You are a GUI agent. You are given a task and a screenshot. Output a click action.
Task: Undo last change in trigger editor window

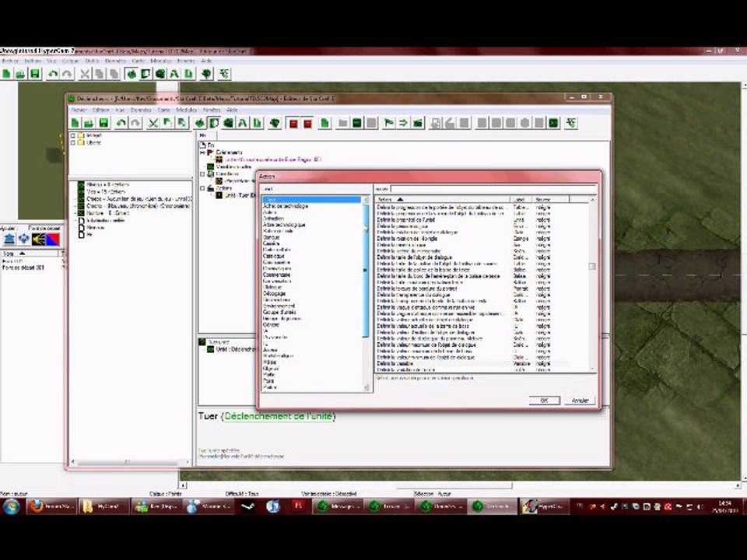click(x=121, y=123)
